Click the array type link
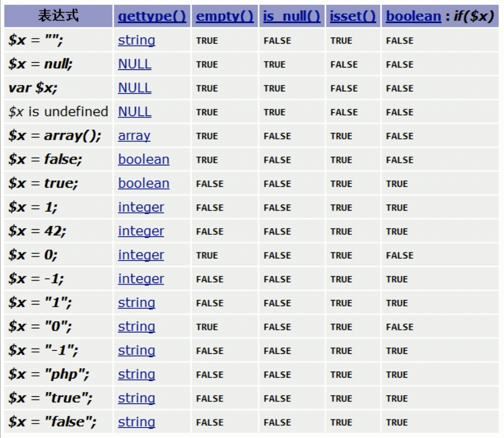The width and height of the screenshot is (504, 438). (134, 136)
